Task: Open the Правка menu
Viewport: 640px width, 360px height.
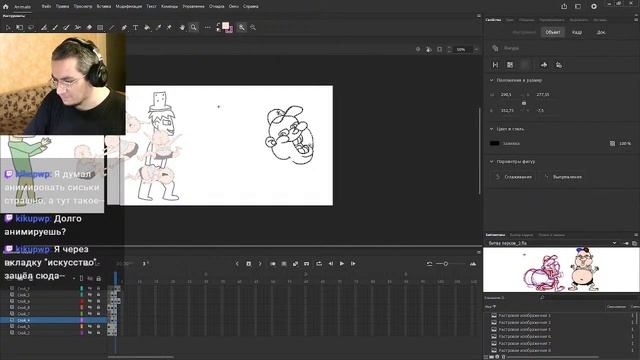Action: pyautogui.click(x=62, y=7)
